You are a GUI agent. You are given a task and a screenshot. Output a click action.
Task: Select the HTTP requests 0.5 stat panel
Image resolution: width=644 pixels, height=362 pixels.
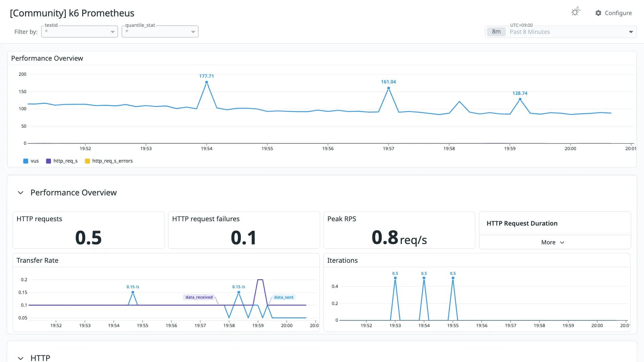89,230
